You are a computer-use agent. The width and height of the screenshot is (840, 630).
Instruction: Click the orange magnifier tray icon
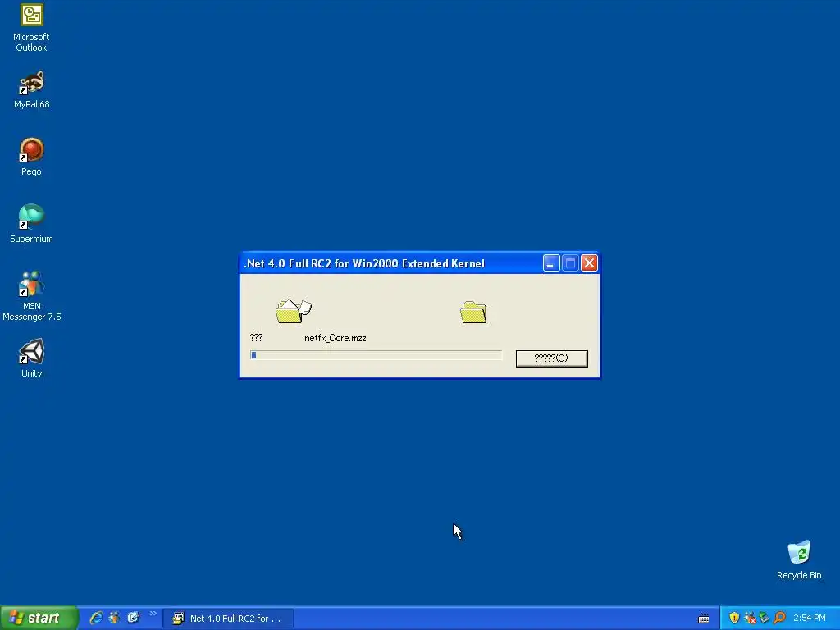[779, 618]
